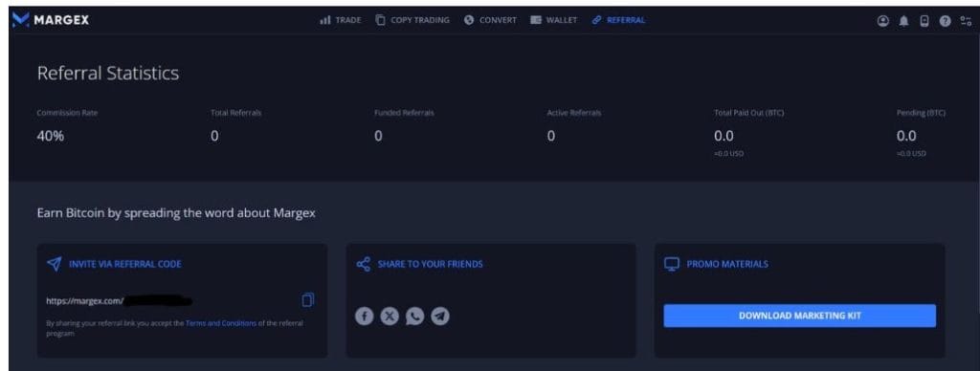Image resolution: width=980 pixels, height=371 pixels.
Task: Click the mobile app icon
Action: click(x=924, y=21)
